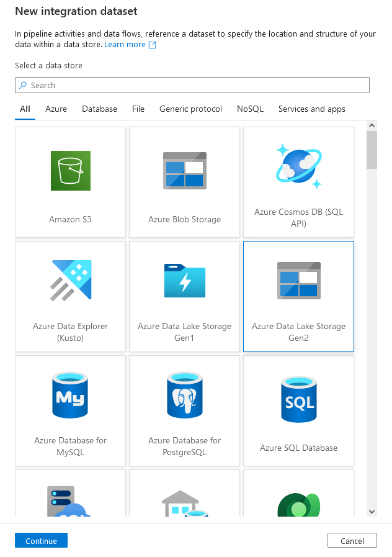Open the Learn more link
392x557 pixels.
pyautogui.click(x=125, y=45)
